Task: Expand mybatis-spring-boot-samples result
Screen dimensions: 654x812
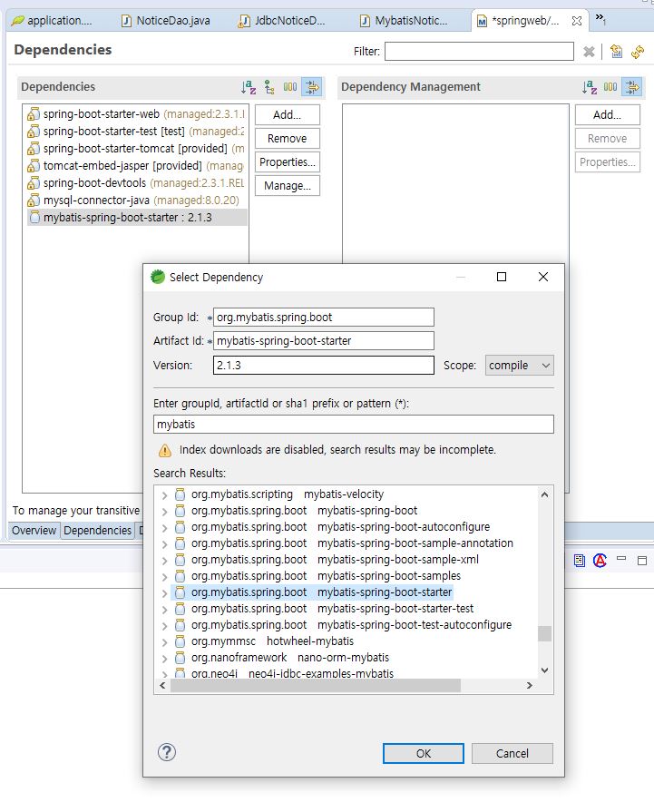Action: [x=165, y=577]
